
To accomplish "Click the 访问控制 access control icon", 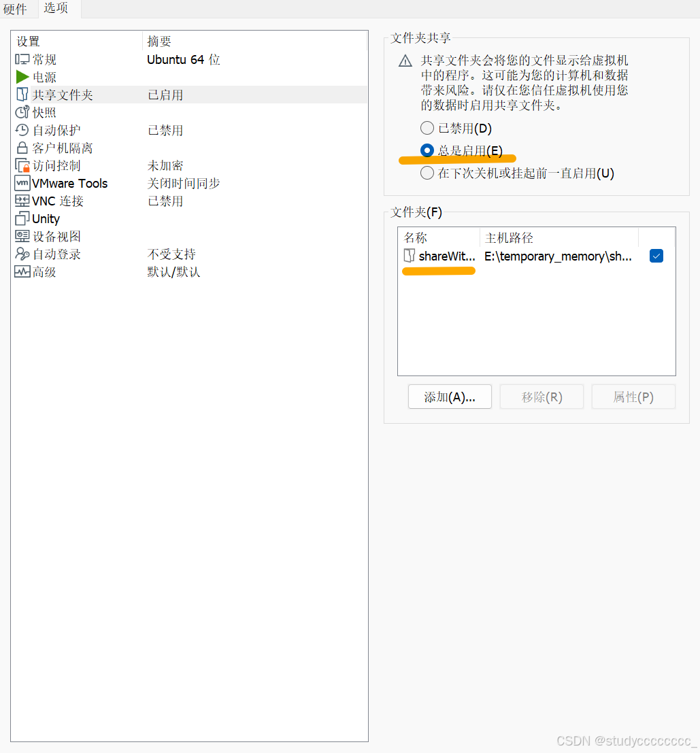I will click(x=22, y=166).
